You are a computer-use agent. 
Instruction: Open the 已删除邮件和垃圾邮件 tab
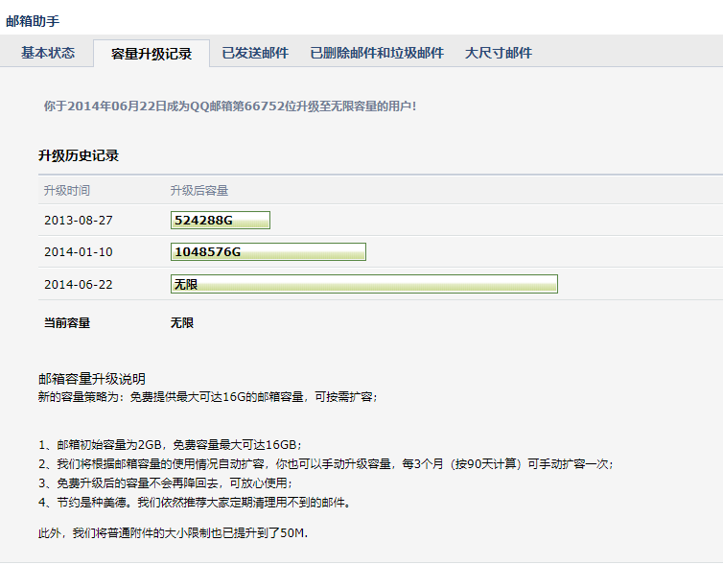coord(377,53)
